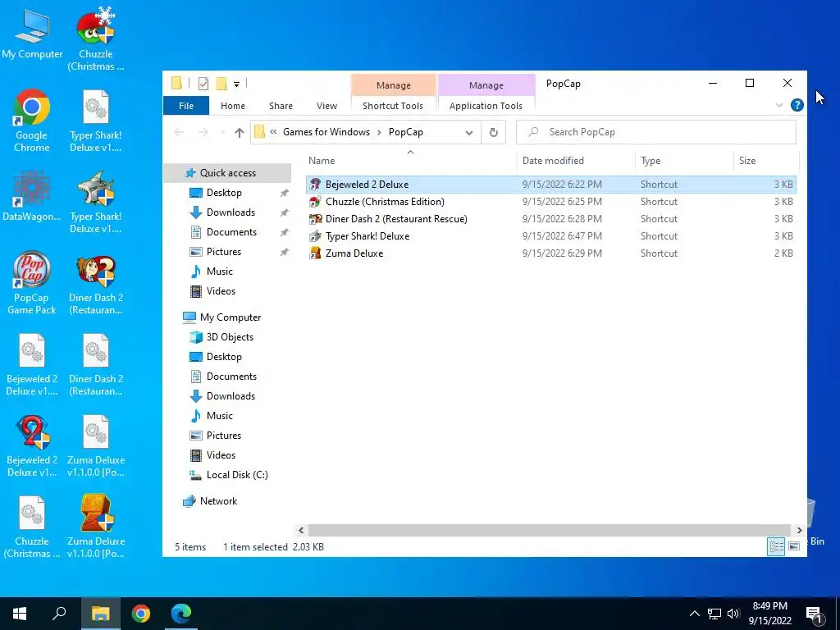Select the Typer Shark! Deluxe shortcut file

point(550,235)
